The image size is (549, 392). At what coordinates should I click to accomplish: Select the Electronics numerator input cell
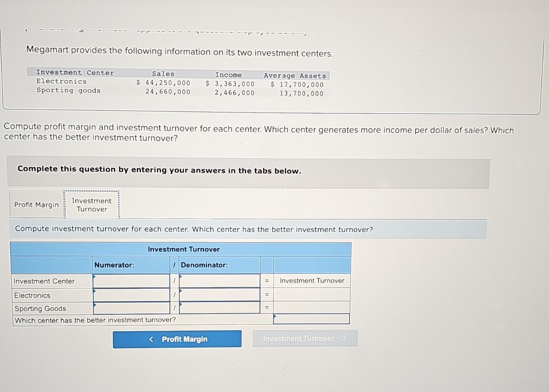(131, 295)
